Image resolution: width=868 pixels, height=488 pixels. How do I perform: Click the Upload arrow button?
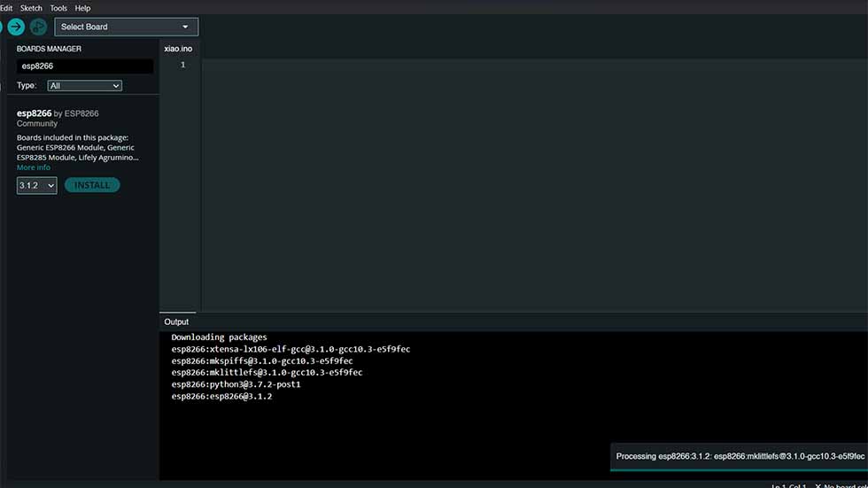click(16, 27)
